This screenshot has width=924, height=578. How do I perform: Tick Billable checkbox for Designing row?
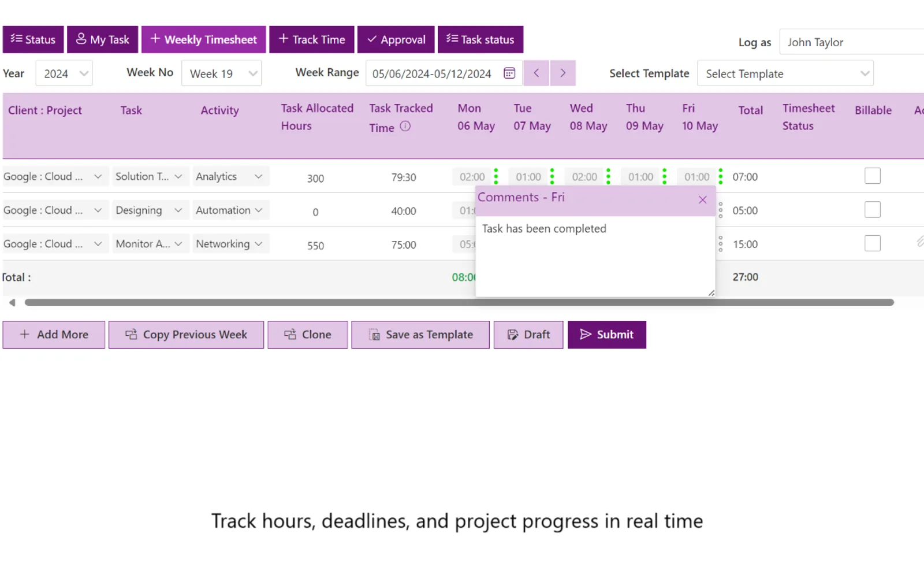[873, 209]
